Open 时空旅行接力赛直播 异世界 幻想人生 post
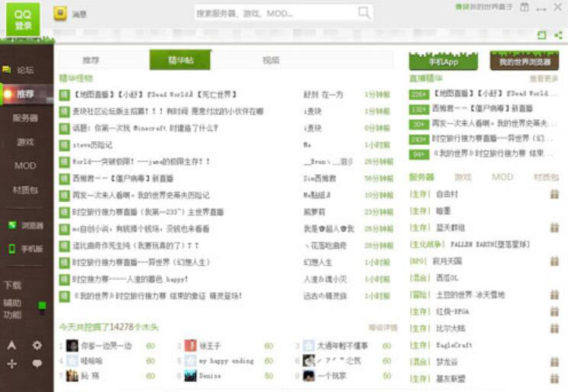Viewport: 568px width, 392px height. [x=141, y=262]
